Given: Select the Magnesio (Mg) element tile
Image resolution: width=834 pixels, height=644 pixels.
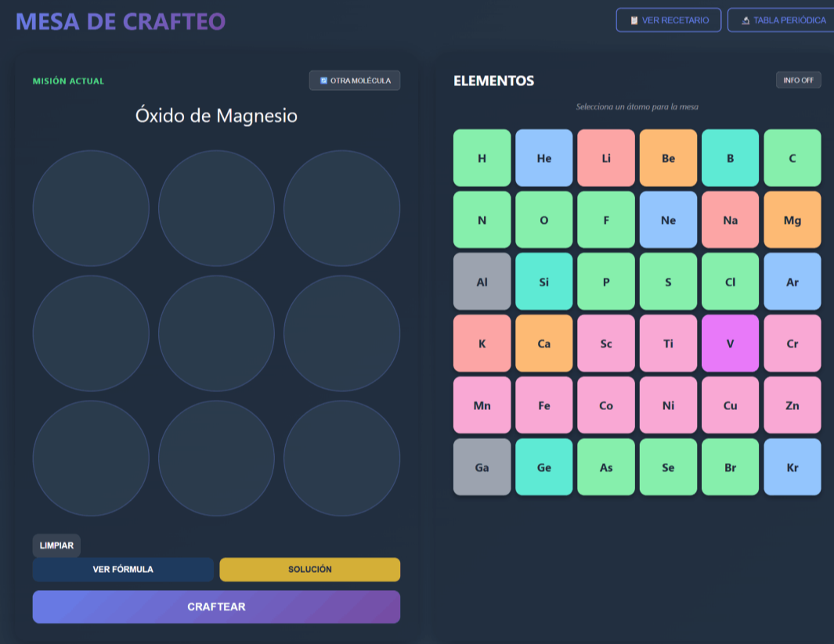Looking at the screenshot, I should click(x=792, y=220).
